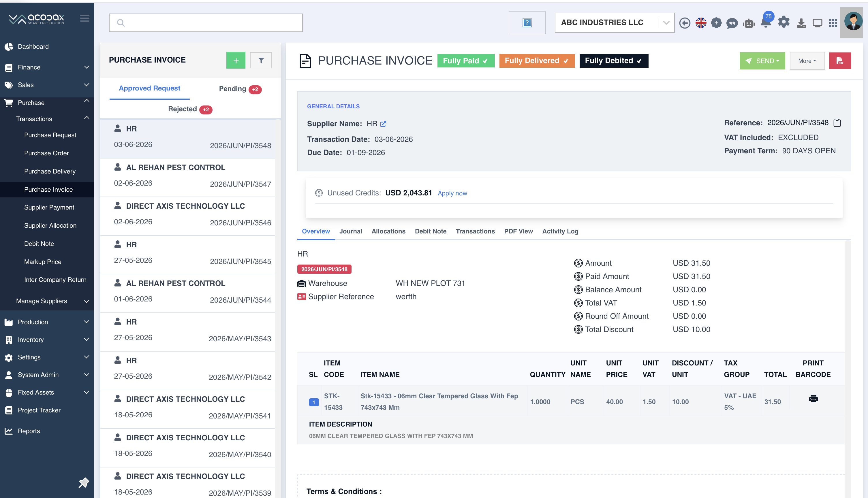Click Apply now for unused credits
Viewport: 868px width, 498px height.
point(452,193)
